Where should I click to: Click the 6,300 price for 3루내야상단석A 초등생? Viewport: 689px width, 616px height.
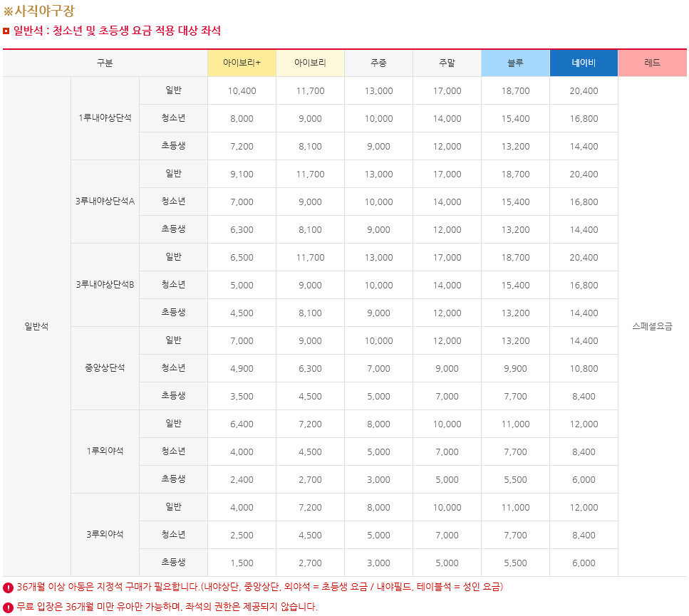[242, 229]
